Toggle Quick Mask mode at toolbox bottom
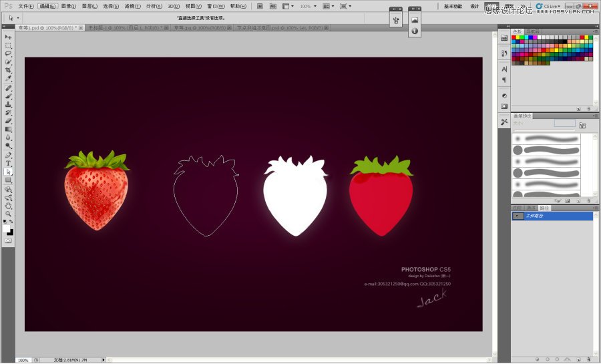This screenshot has height=364, width=601. [9, 240]
